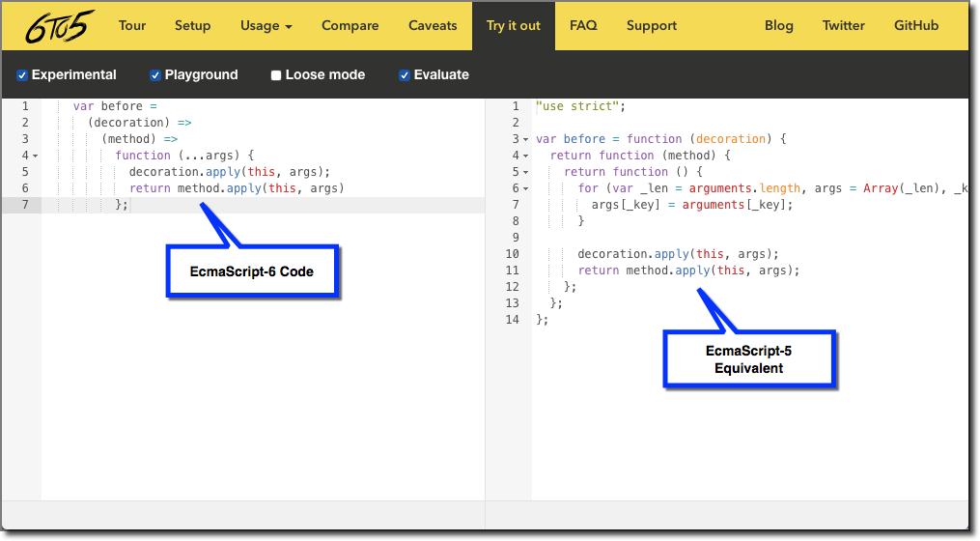Click "decoration.apply(this, args);" on output line 10
This screenshot has height=541, width=980.
click(x=678, y=254)
